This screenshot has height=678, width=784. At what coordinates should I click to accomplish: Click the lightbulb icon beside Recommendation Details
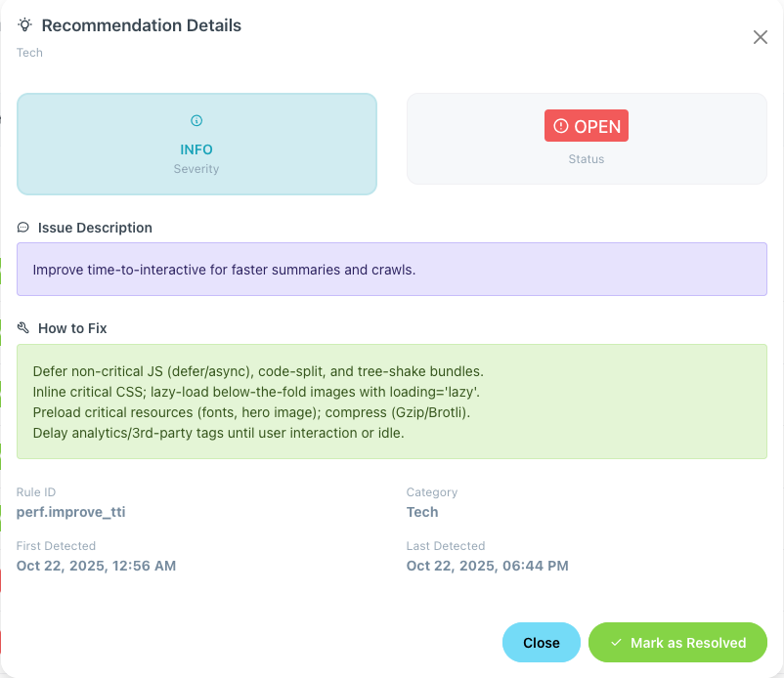[x=24, y=25]
